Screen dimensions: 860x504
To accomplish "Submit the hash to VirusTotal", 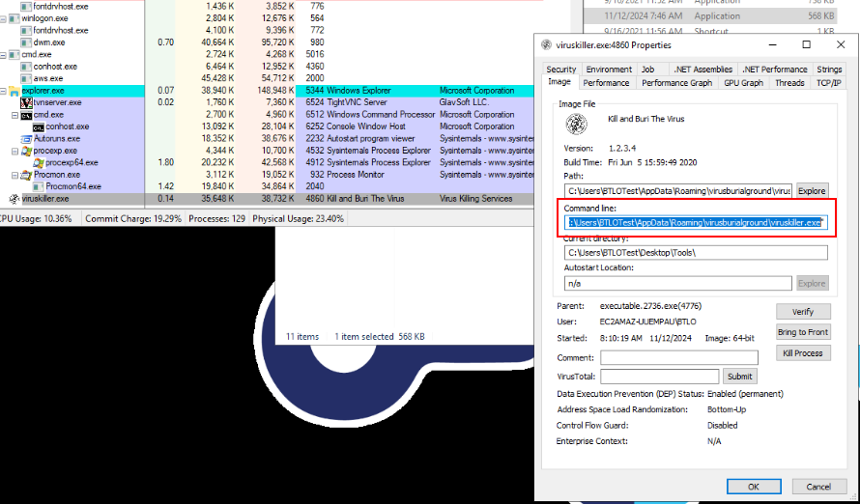I will coord(740,377).
